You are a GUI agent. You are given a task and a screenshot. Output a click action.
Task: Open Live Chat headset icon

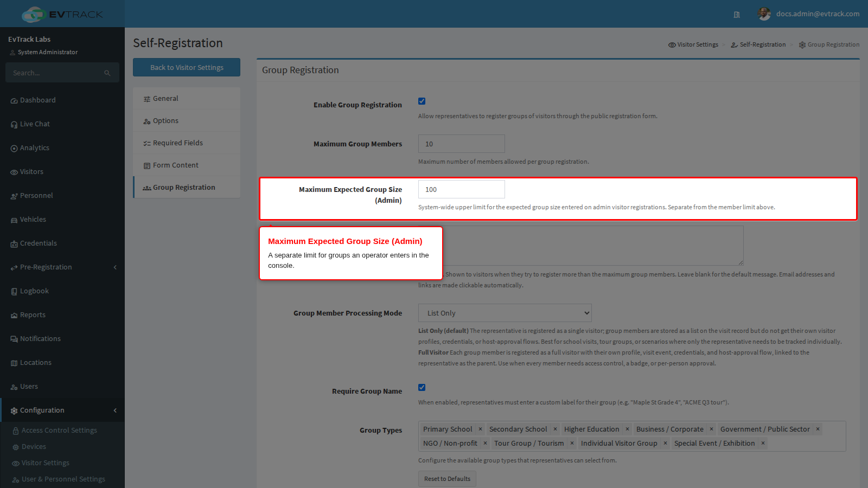[x=14, y=125]
